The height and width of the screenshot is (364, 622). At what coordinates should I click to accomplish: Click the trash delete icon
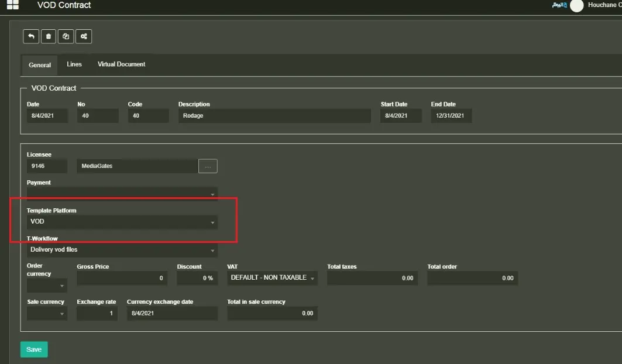pos(49,36)
